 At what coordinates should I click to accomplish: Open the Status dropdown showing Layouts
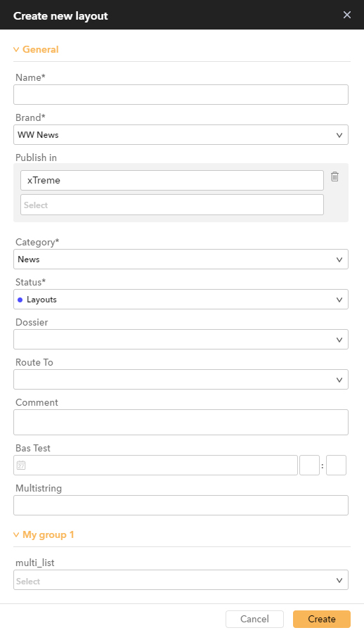181,300
